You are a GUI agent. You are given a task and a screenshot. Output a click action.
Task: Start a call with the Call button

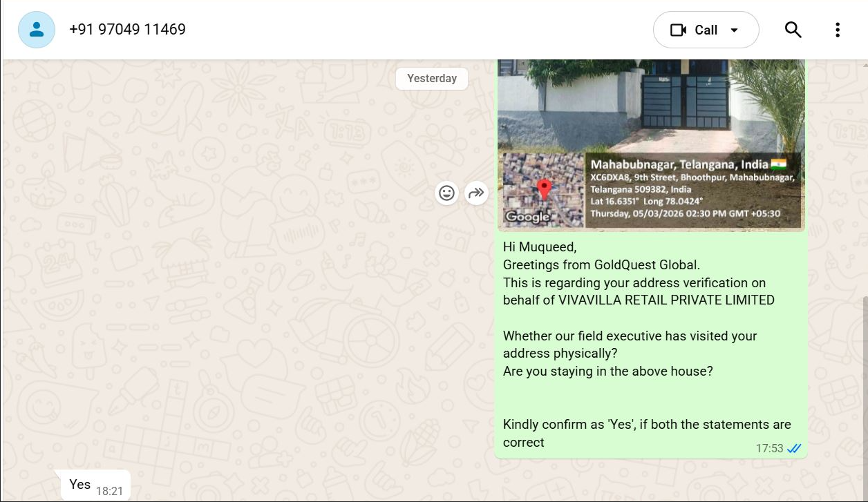pyautogui.click(x=706, y=30)
